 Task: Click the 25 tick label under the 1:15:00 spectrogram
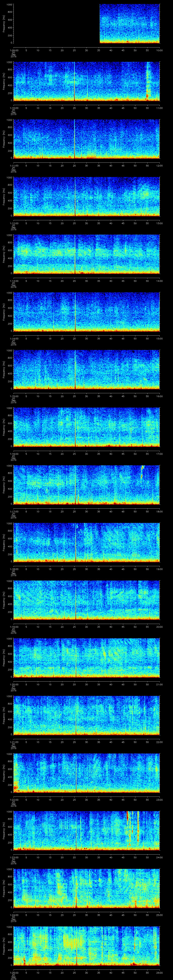pos(75,396)
